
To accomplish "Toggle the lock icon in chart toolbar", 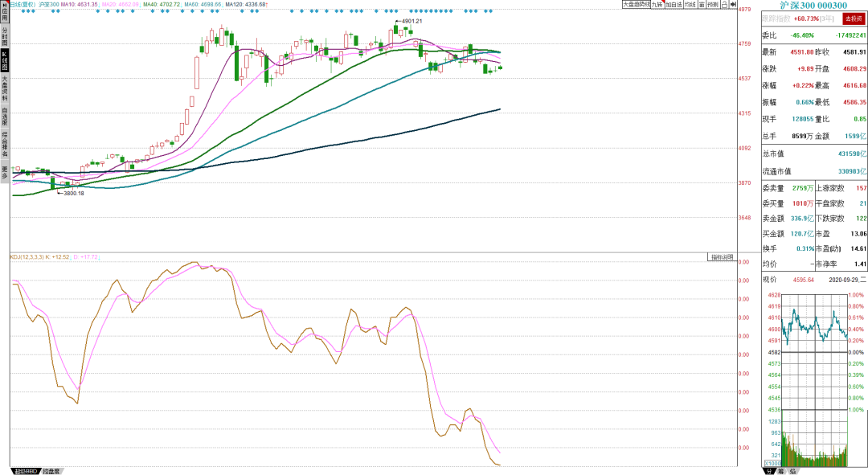I will [724, 5].
